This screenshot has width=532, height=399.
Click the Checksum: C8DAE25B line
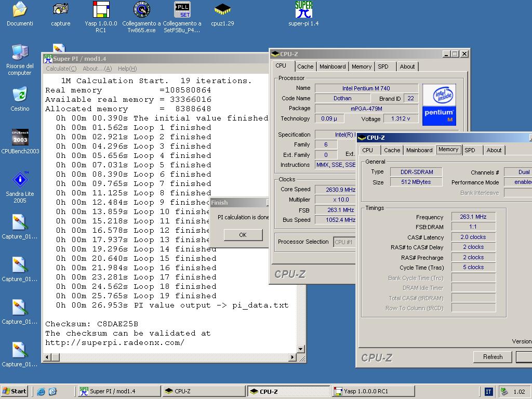coord(91,324)
